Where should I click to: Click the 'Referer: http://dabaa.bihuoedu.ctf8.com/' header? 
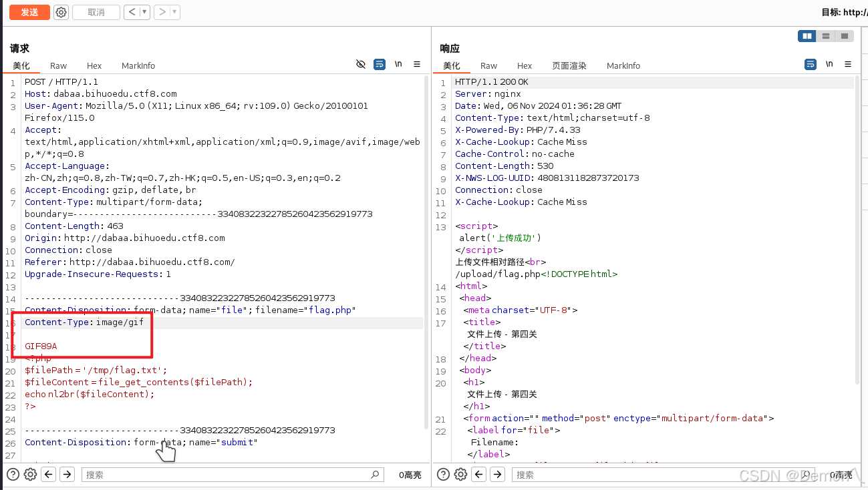coord(130,262)
